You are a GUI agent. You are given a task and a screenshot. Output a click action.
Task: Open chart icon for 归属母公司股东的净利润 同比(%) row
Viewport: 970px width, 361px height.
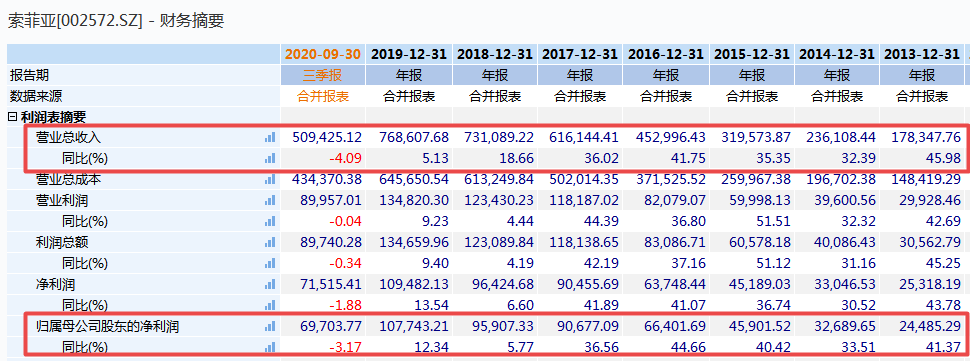pos(270,347)
